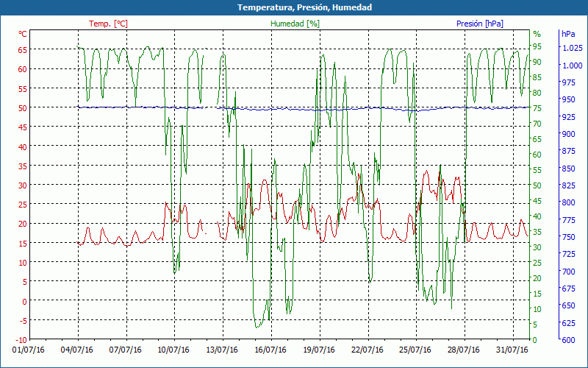Click pressure axis value 800
Screen dimensions: 588x368
coord(568,202)
